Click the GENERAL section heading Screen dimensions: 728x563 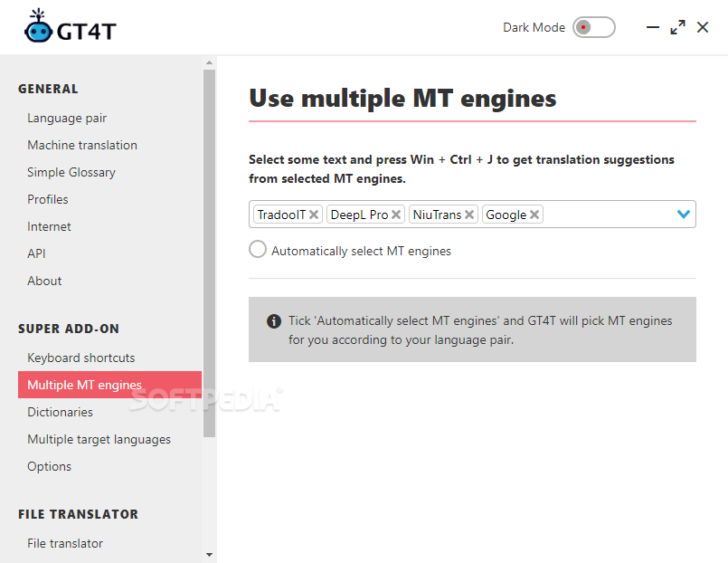pyautogui.click(x=48, y=89)
